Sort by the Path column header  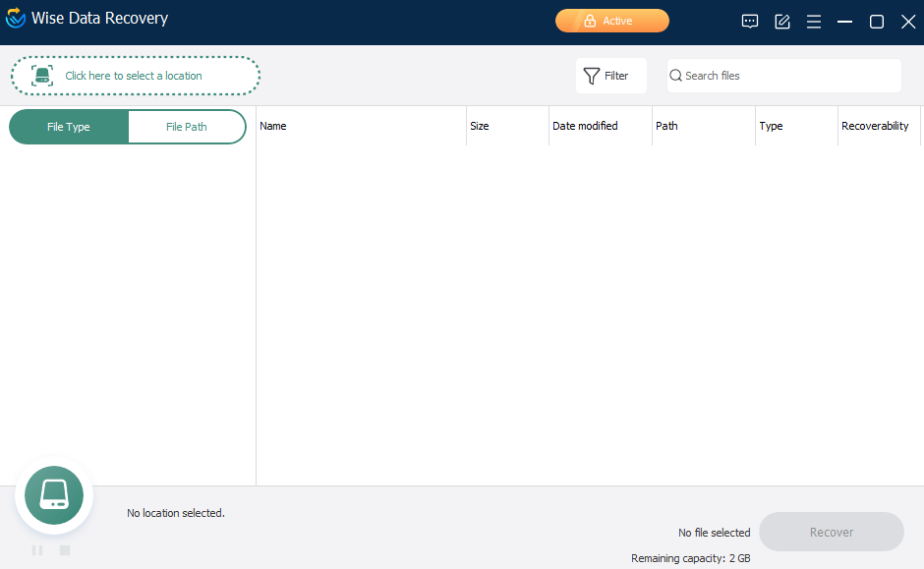tap(704, 126)
